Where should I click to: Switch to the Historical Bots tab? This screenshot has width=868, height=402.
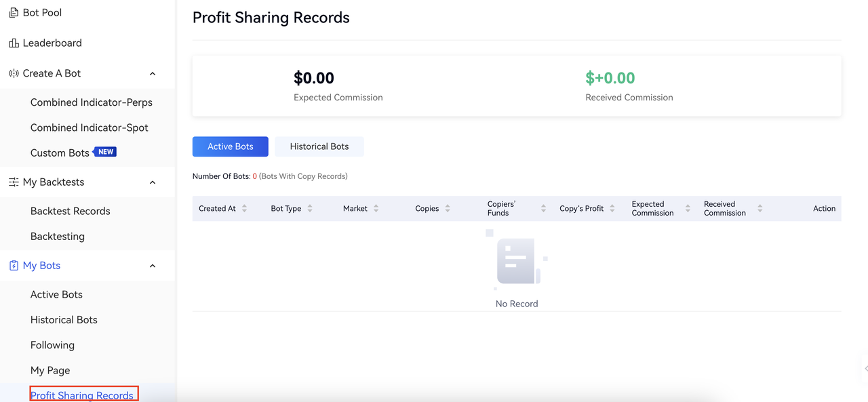tap(319, 146)
